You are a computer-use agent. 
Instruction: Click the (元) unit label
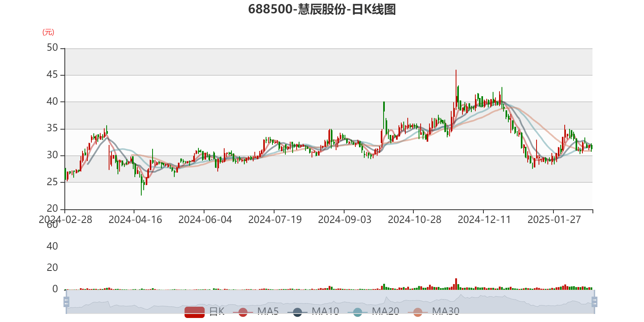click(x=48, y=32)
